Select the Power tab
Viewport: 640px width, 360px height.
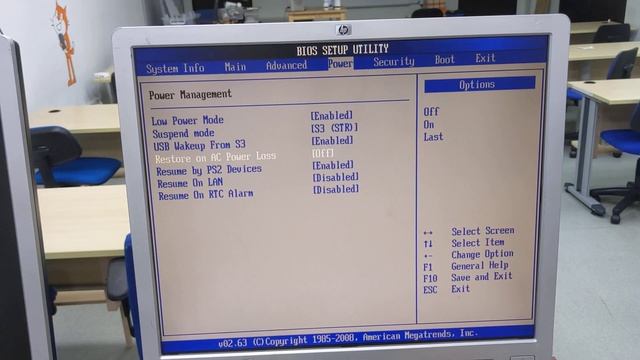[x=340, y=63]
